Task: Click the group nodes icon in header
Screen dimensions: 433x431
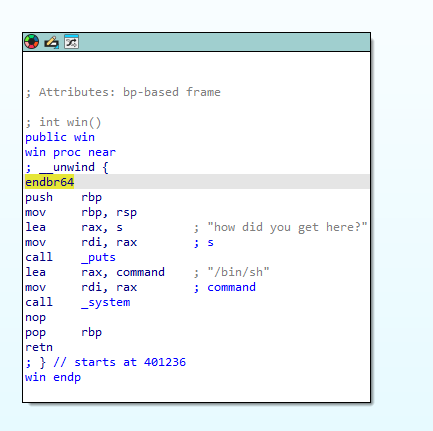Action: 71,42
